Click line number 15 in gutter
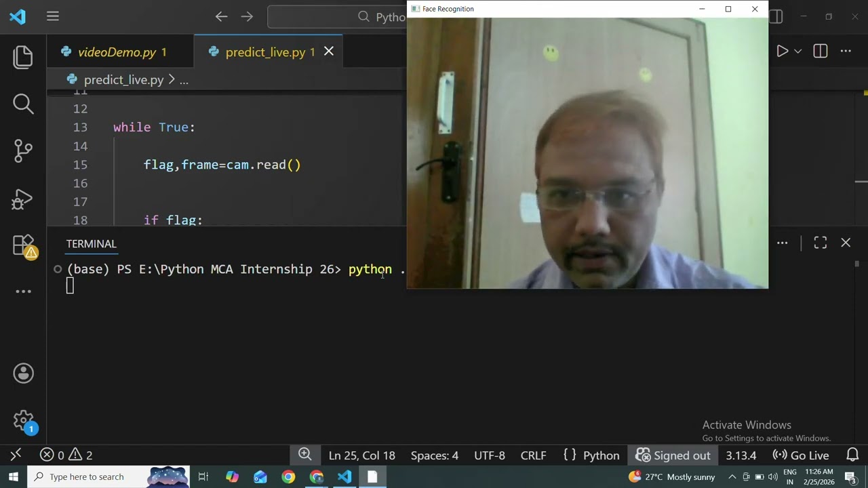Screen dimensions: 868x488 click(80, 165)
